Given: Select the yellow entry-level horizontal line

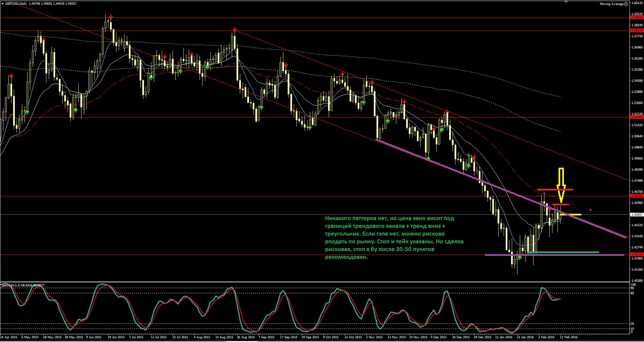Looking at the screenshot, I should tap(570, 214).
